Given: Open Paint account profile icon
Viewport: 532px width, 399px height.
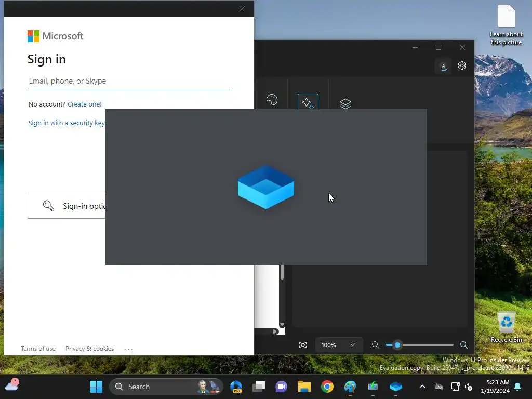Looking at the screenshot, I should [x=443, y=66].
